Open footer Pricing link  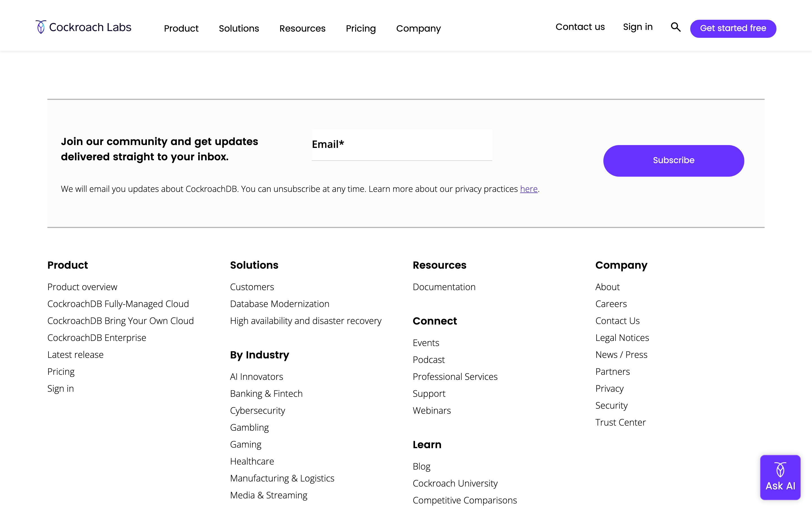click(61, 372)
